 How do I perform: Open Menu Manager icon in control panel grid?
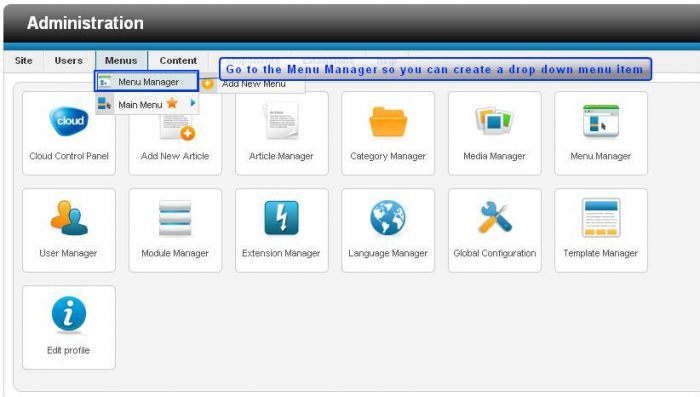pos(601,121)
